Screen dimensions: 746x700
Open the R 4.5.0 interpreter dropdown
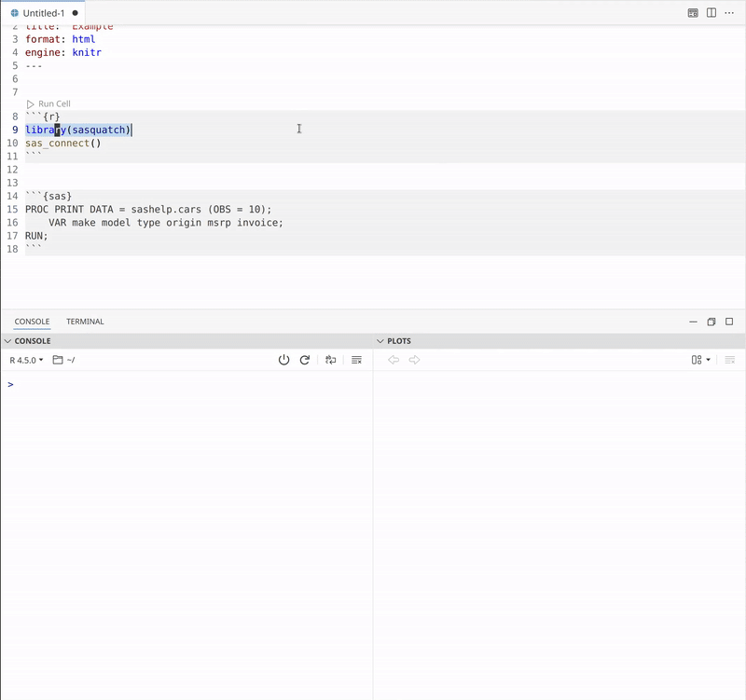click(26, 360)
